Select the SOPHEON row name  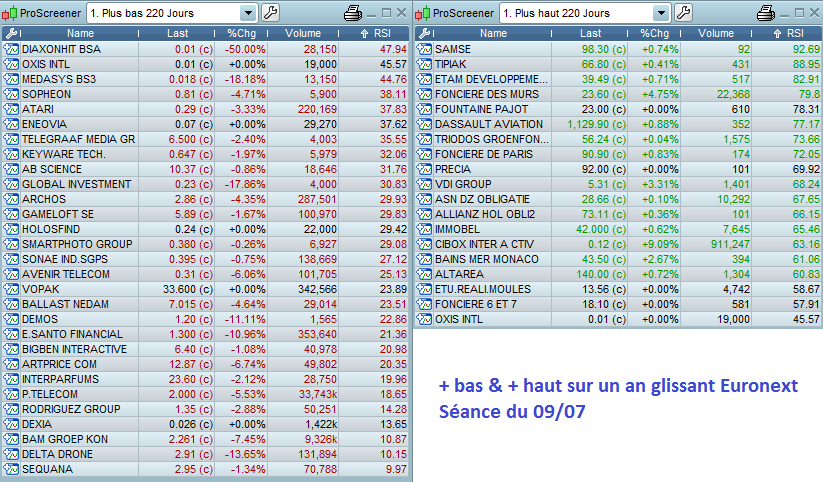(46, 95)
